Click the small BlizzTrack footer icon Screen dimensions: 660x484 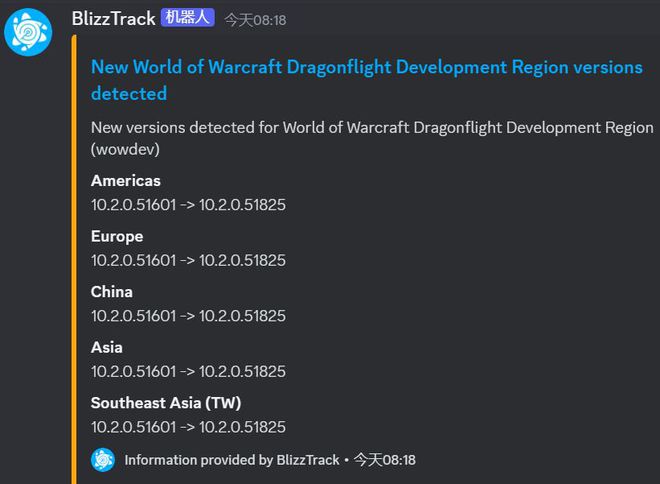103,460
